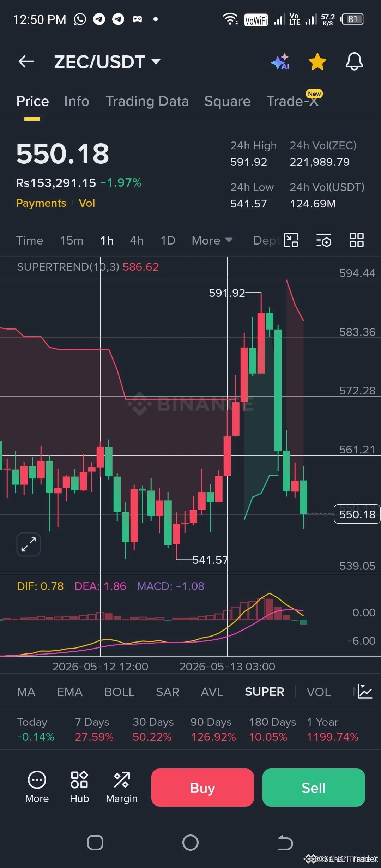Tap the DEA: 1.86 readout

[100, 586]
